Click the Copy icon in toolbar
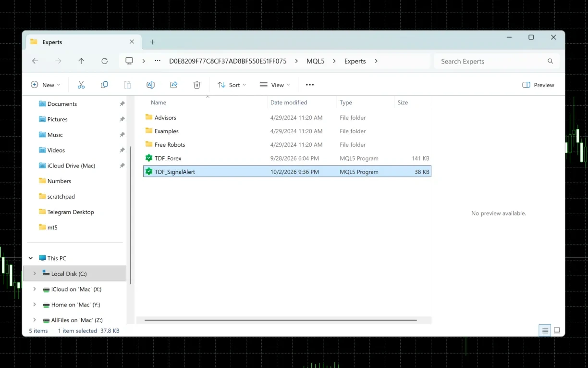Image resolution: width=588 pixels, height=368 pixels. [x=104, y=85]
